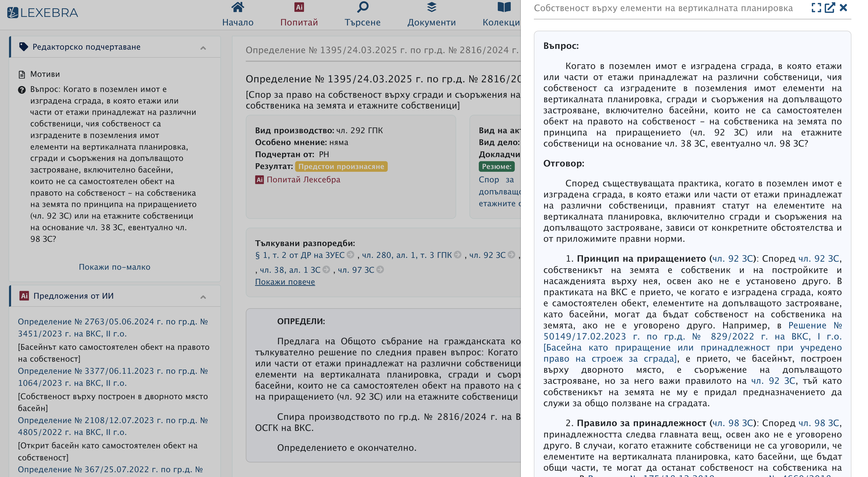
Task: Click the green Резюме label
Action: tap(496, 166)
